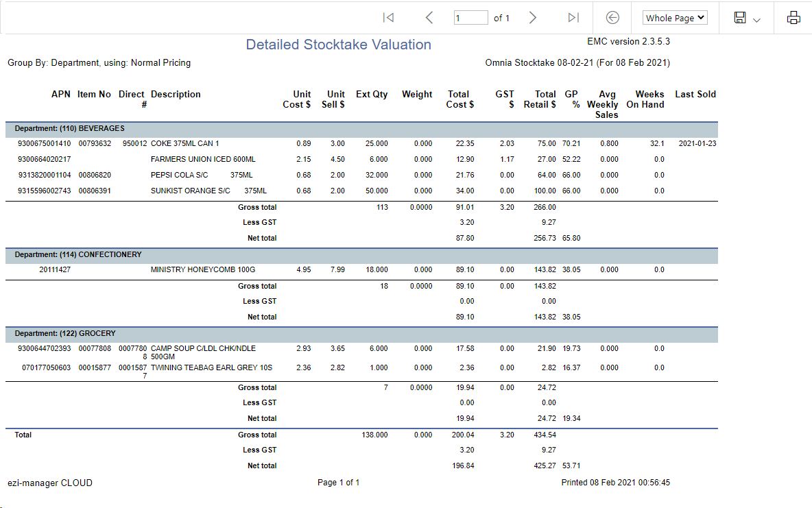Open the Whole Page zoom dropdown

675,18
